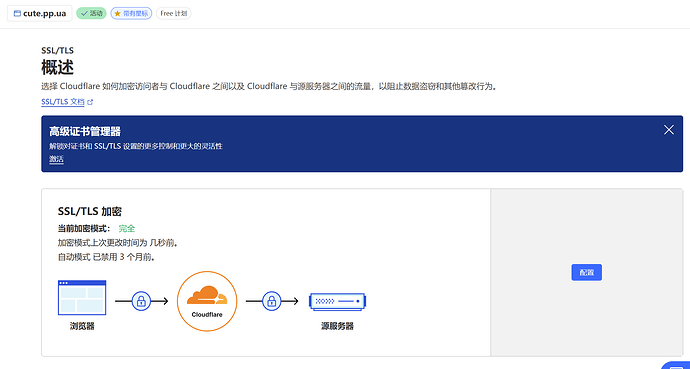Open the blue chat widget at bottom-right corner
The width and height of the screenshot is (690, 369).
[x=677, y=365]
